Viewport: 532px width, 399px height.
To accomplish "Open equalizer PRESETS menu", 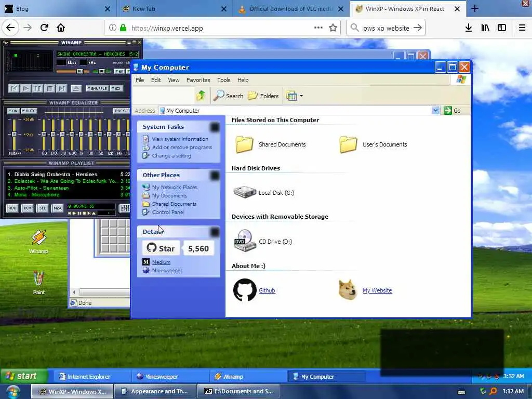I will [122, 111].
